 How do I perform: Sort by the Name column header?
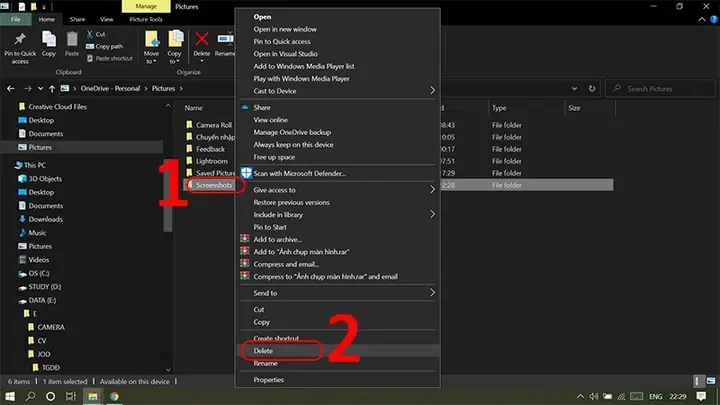coord(193,108)
